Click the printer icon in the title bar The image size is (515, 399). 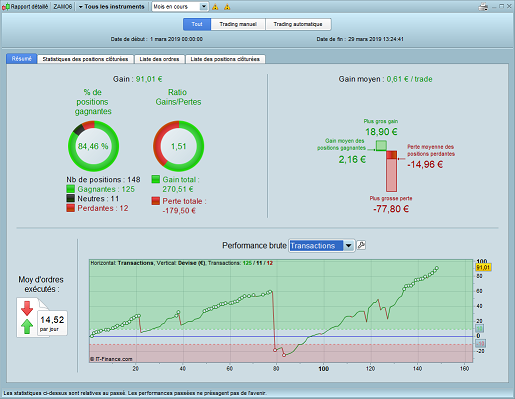(483, 6)
